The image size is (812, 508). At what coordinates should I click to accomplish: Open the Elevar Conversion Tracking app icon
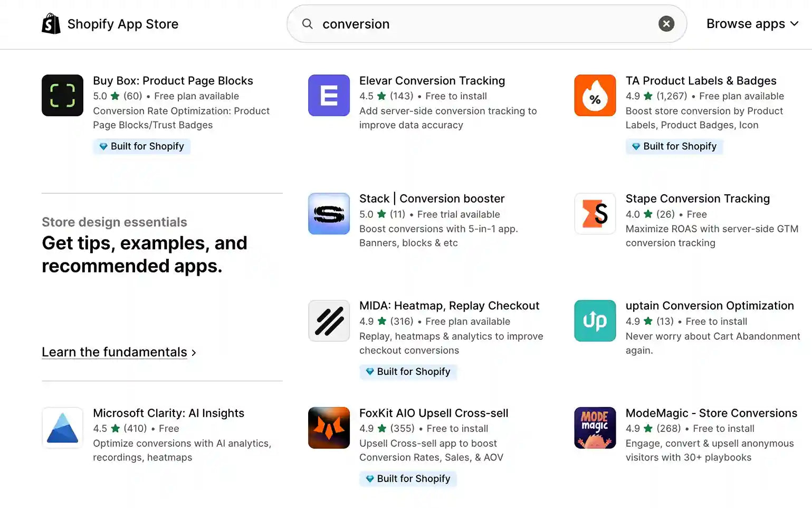329,96
